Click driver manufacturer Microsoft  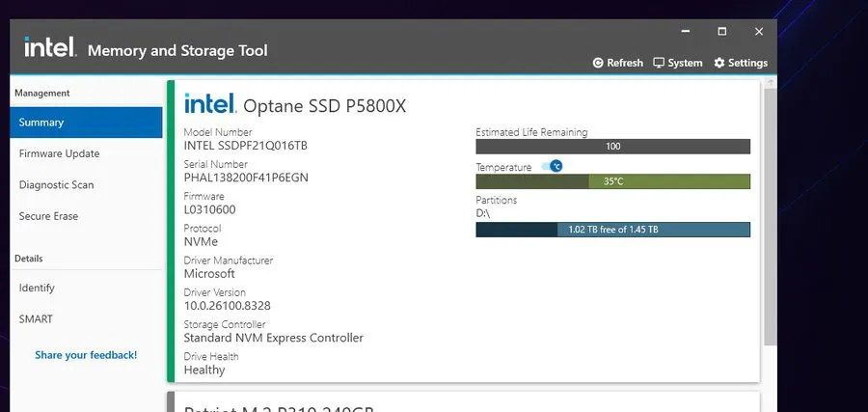coord(209,274)
